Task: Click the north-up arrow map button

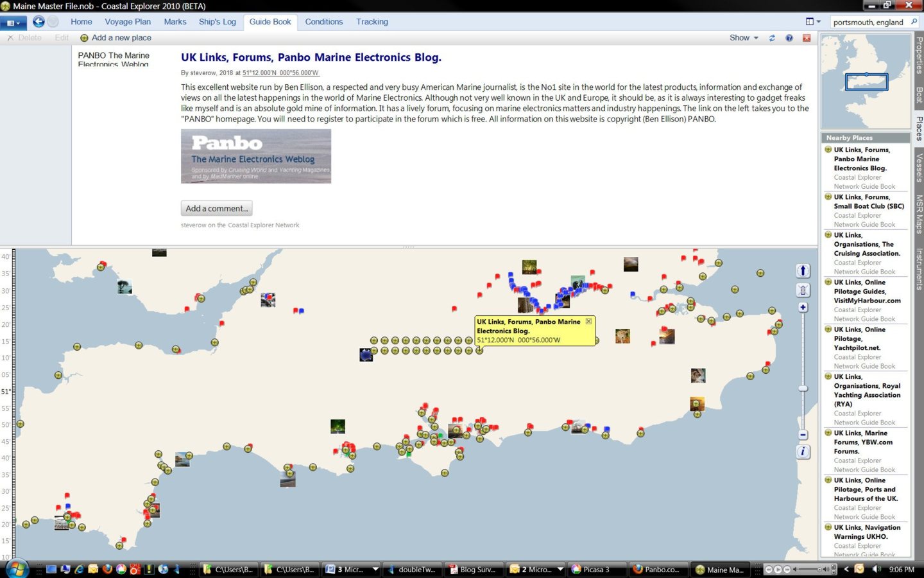Action: [x=803, y=271]
